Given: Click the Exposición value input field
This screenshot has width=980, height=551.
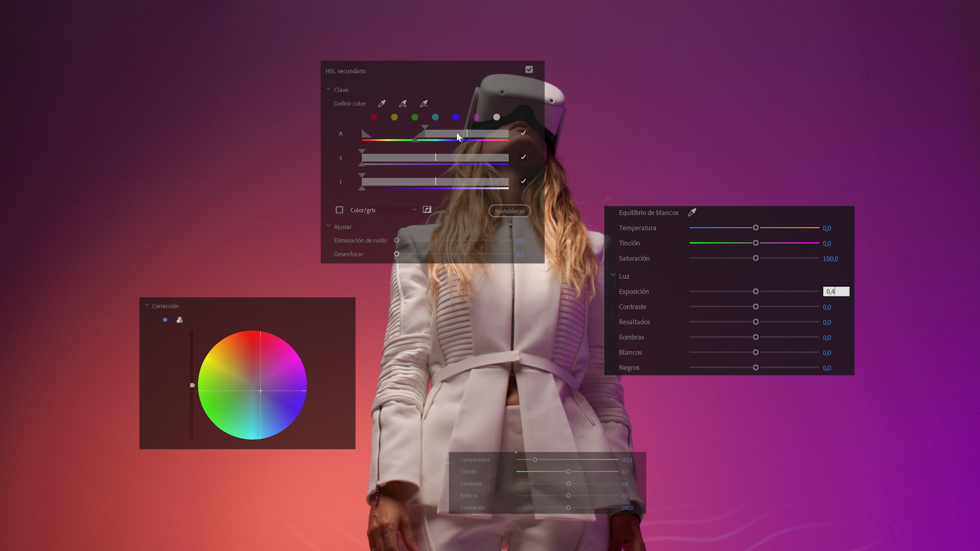Looking at the screenshot, I should [x=836, y=291].
